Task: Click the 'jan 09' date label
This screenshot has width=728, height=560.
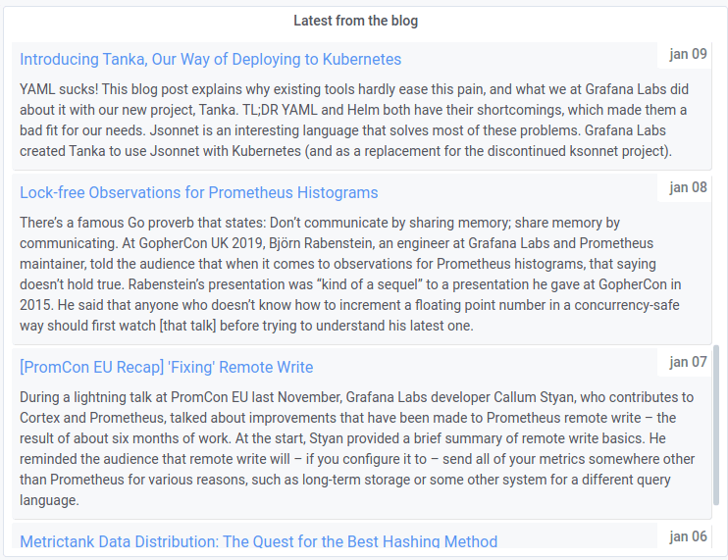Action: point(688,54)
